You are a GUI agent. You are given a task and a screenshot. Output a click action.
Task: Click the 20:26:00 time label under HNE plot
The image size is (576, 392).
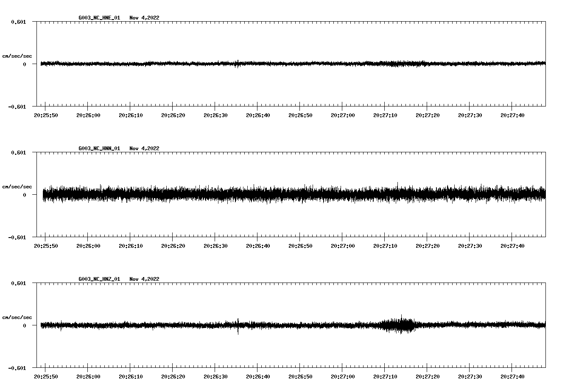pyautogui.click(x=88, y=115)
